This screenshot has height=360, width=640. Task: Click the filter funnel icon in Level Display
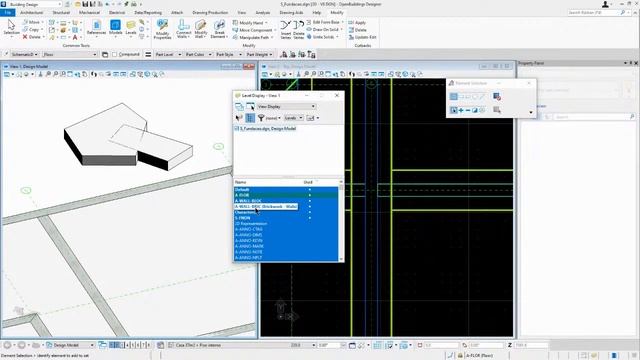click(261, 118)
